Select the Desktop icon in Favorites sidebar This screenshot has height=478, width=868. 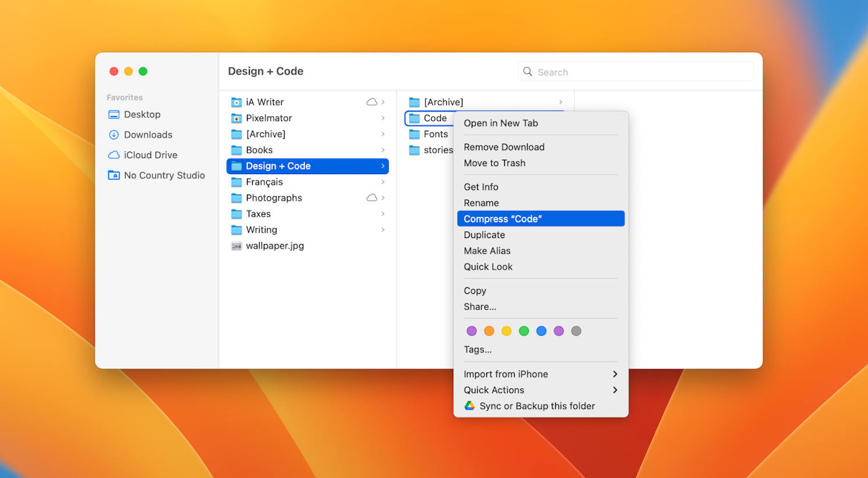point(114,114)
